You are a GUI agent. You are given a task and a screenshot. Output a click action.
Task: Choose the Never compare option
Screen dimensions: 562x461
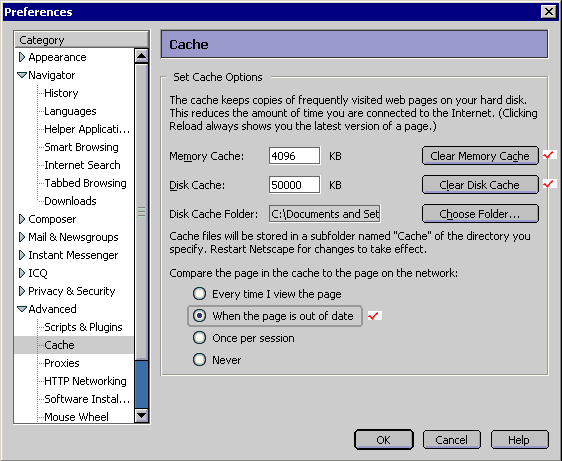(x=199, y=360)
